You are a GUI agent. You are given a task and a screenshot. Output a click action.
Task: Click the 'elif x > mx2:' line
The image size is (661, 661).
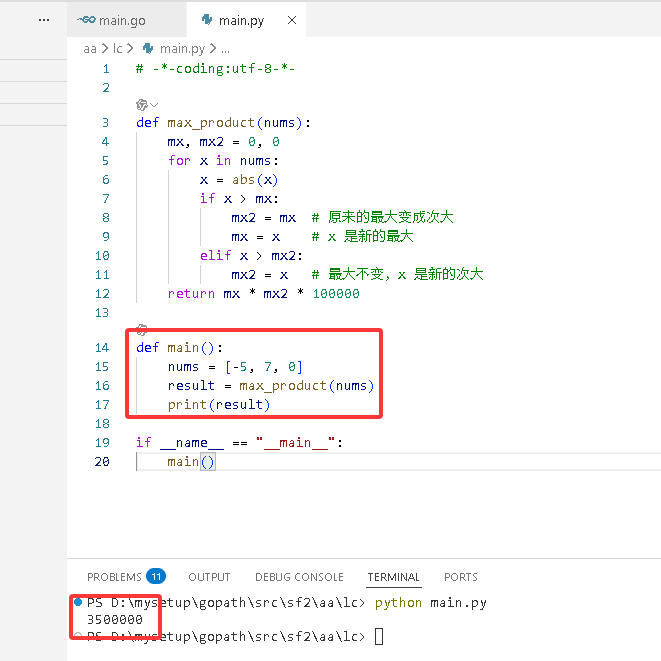[x=251, y=256]
